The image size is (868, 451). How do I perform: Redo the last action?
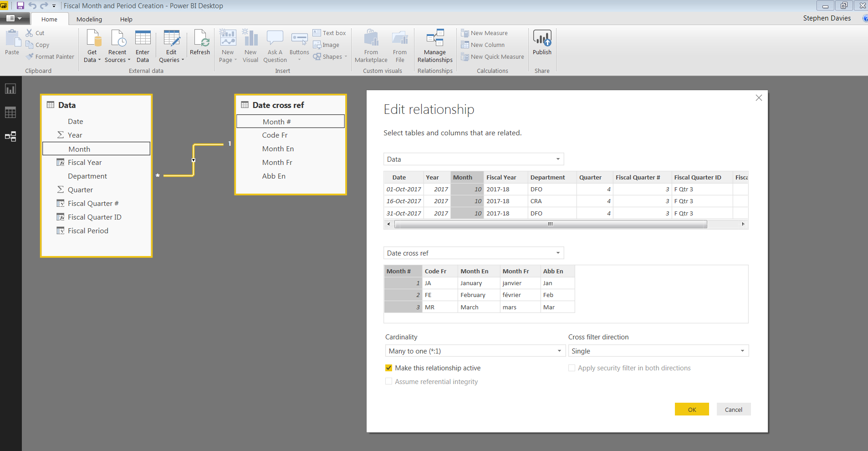44,5
